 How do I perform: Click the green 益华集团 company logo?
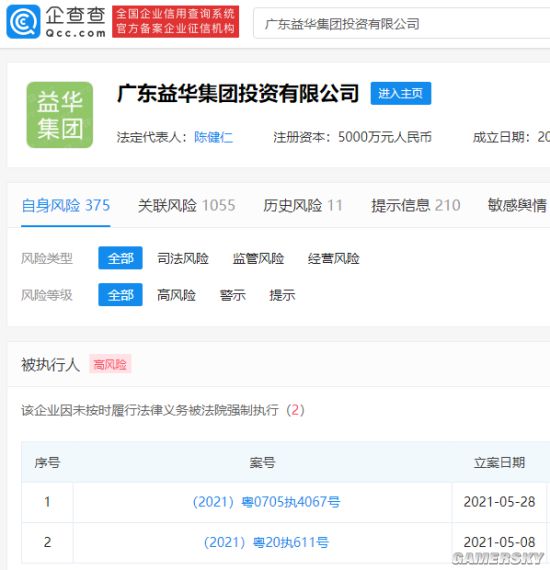pyautogui.click(x=60, y=115)
